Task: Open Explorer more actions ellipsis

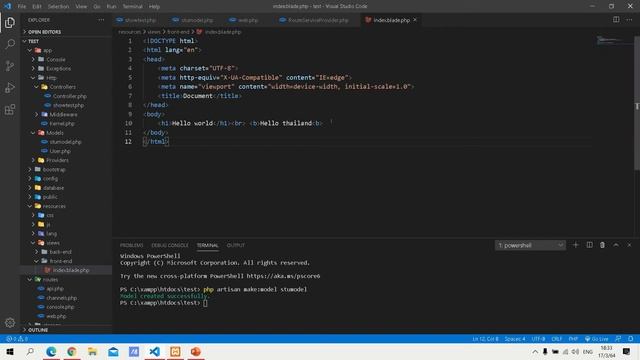Action: pyautogui.click(x=101, y=20)
